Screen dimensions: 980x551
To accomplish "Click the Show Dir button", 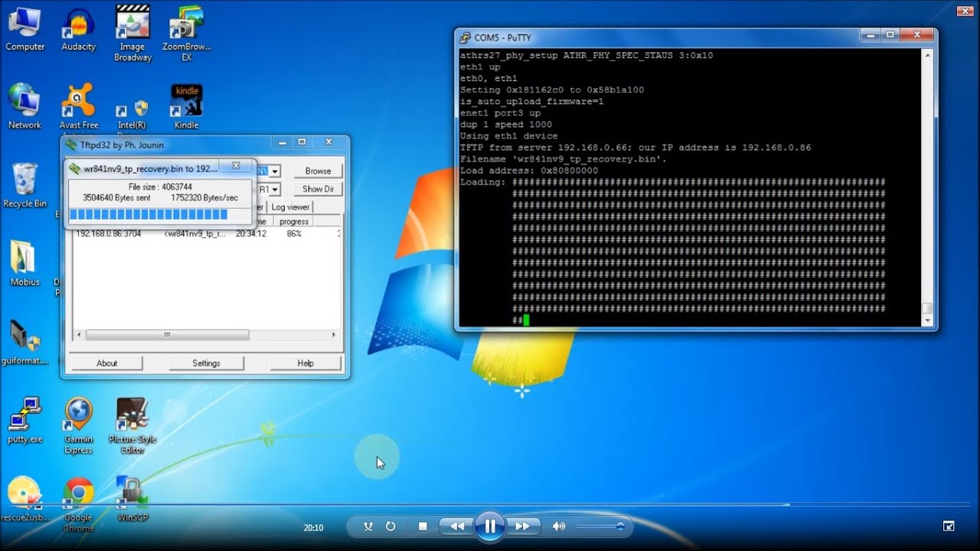I will click(x=318, y=189).
